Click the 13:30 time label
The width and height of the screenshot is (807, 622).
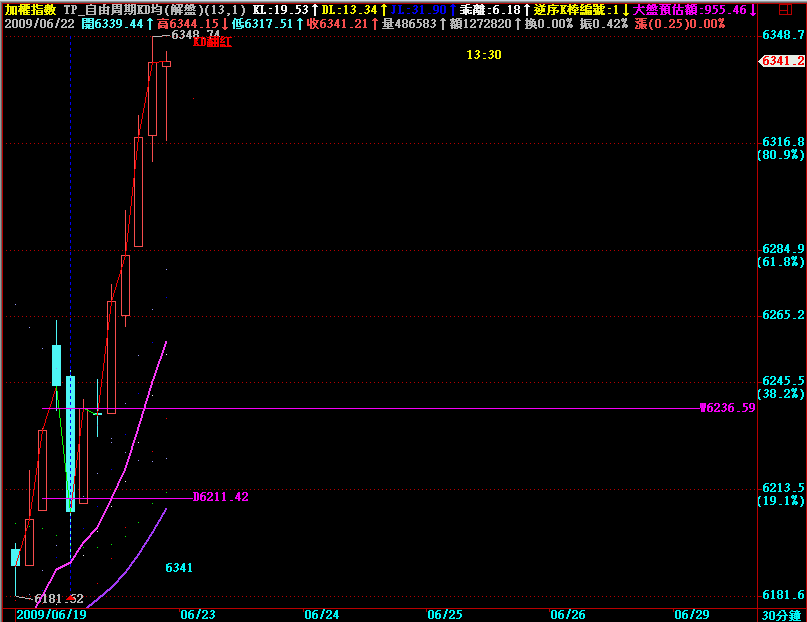pyautogui.click(x=484, y=55)
